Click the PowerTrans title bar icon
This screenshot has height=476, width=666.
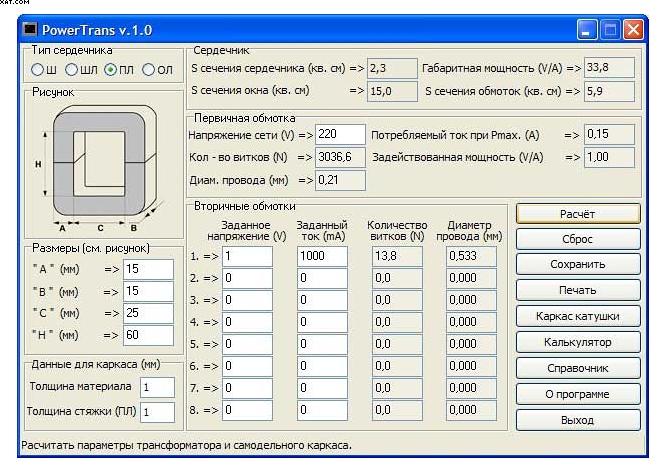click(30, 29)
